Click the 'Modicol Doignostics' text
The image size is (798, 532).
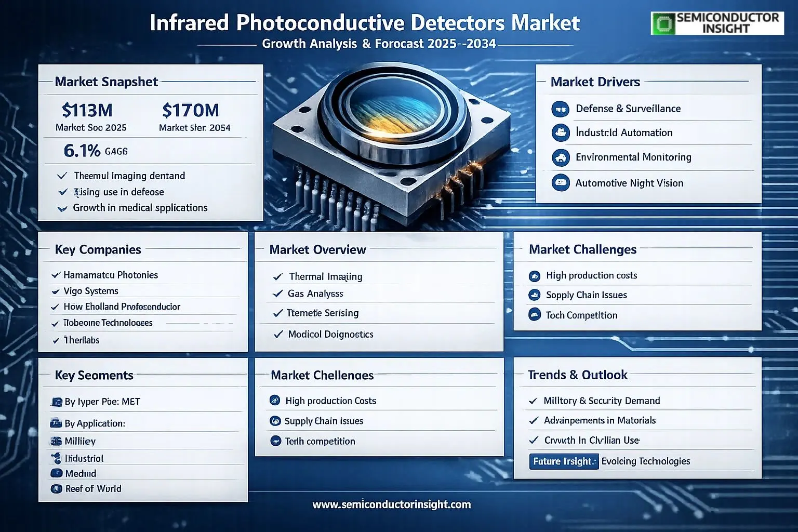coord(331,334)
